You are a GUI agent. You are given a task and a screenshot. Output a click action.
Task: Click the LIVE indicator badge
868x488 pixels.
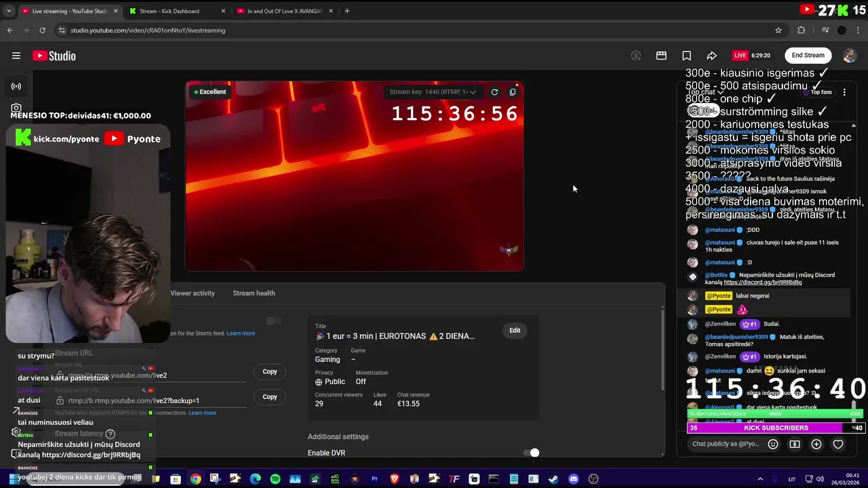pos(740,56)
